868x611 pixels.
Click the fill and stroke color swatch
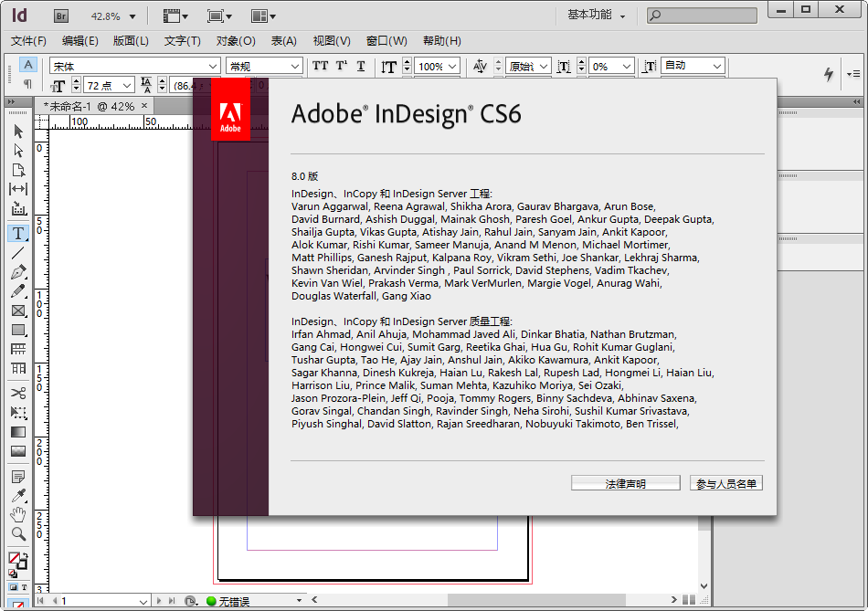[x=16, y=559]
